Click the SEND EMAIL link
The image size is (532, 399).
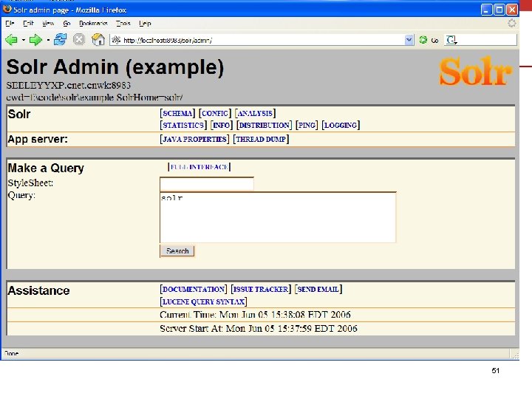[x=318, y=289]
